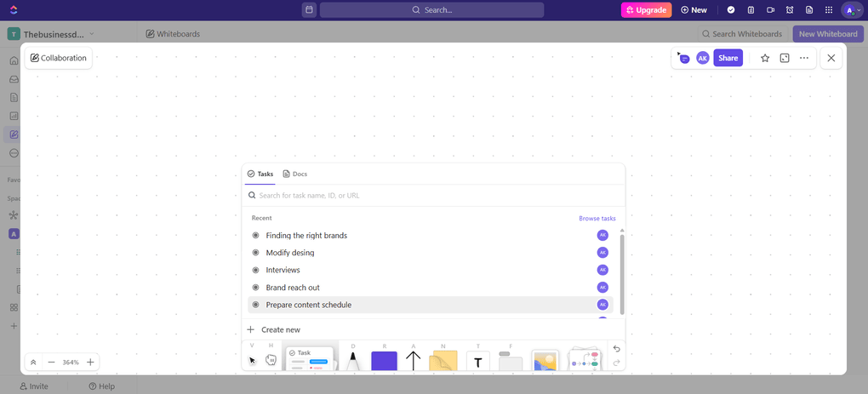Select the pen drawing tool
The height and width of the screenshot is (394, 868).
click(x=352, y=362)
